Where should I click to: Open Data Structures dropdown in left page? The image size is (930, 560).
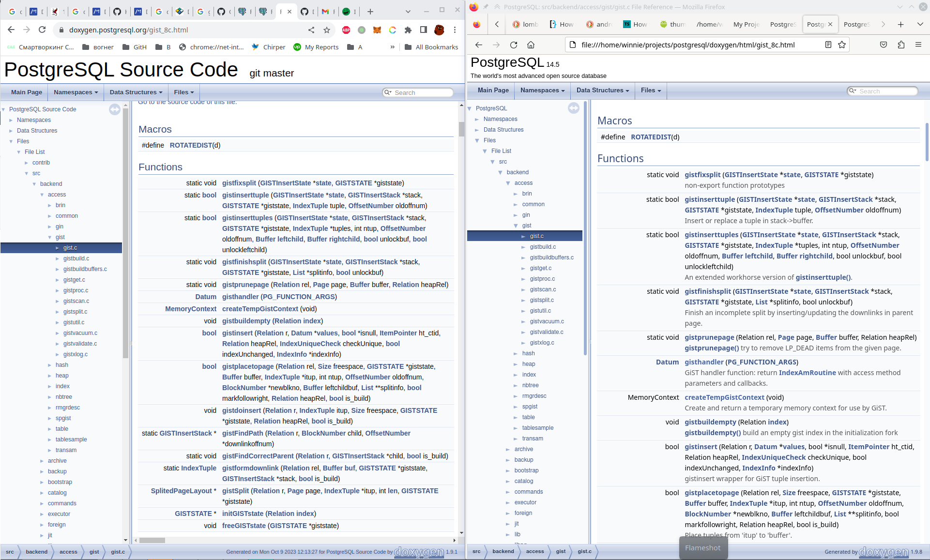pyautogui.click(x=136, y=92)
